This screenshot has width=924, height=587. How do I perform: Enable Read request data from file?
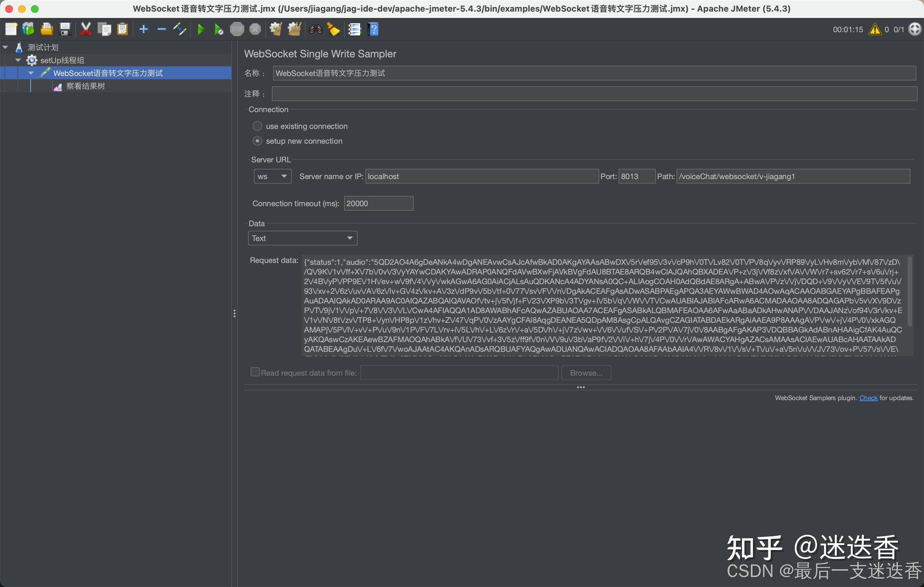(255, 372)
